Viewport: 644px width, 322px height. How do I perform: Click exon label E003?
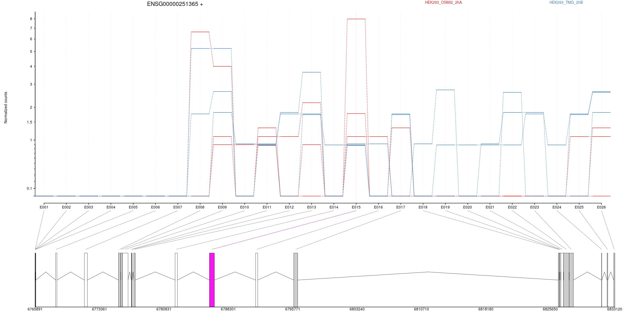coord(89,207)
